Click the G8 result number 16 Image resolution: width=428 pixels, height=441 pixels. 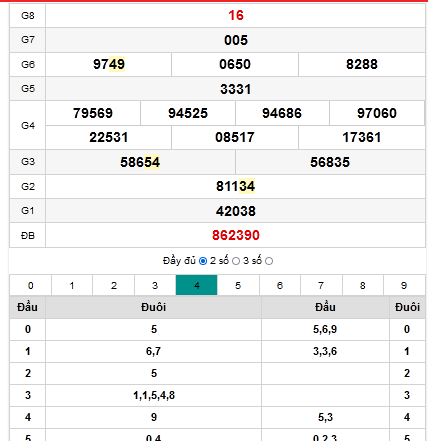pos(236,15)
